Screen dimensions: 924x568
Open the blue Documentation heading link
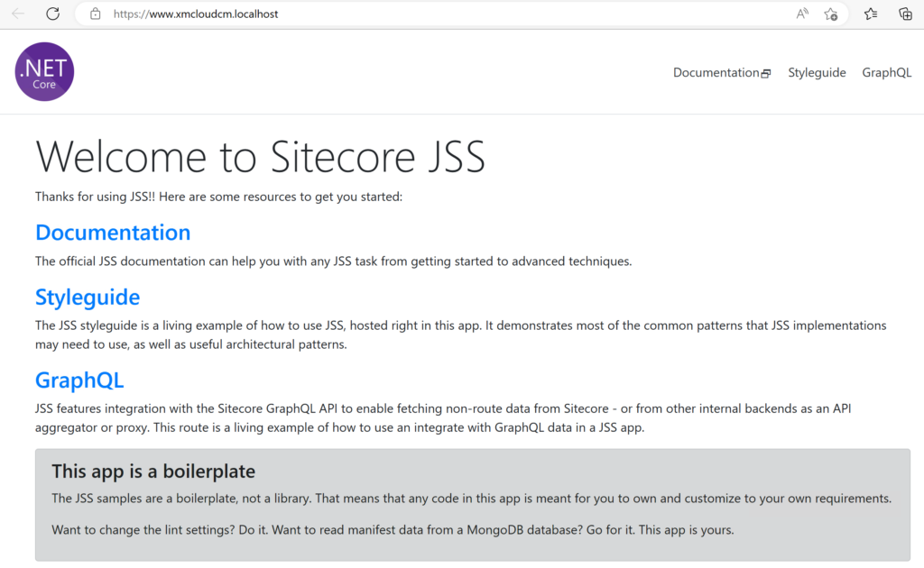[x=112, y=232]
